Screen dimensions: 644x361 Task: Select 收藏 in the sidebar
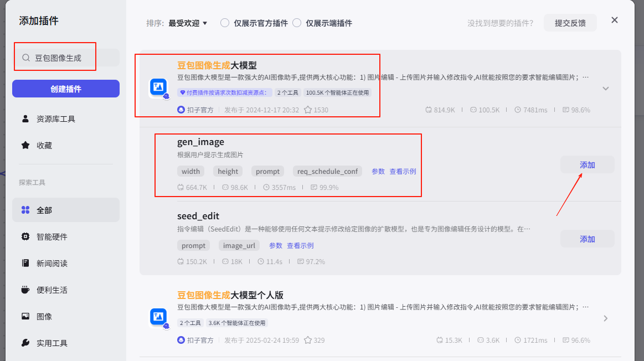pos(66,145)
